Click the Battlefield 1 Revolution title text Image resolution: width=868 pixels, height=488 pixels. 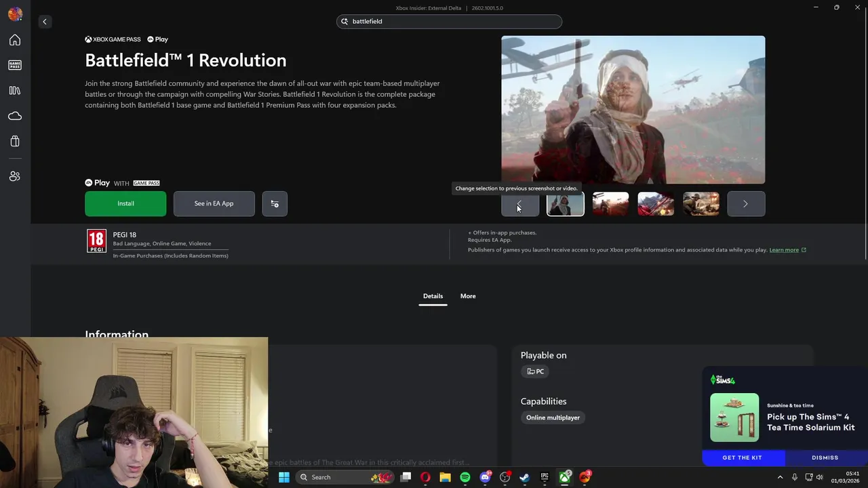coord(185,60)
